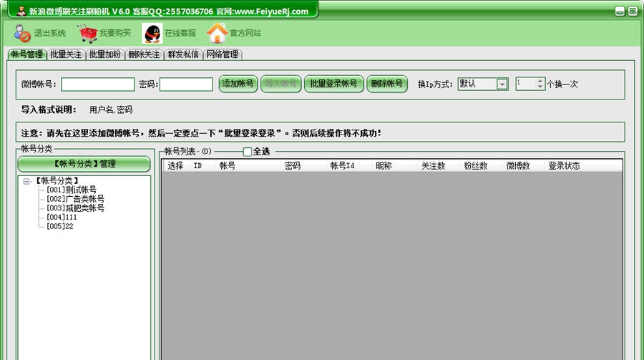Focus the 密码 password input field
The image size is (644, 360).
(x=186, y=84)
